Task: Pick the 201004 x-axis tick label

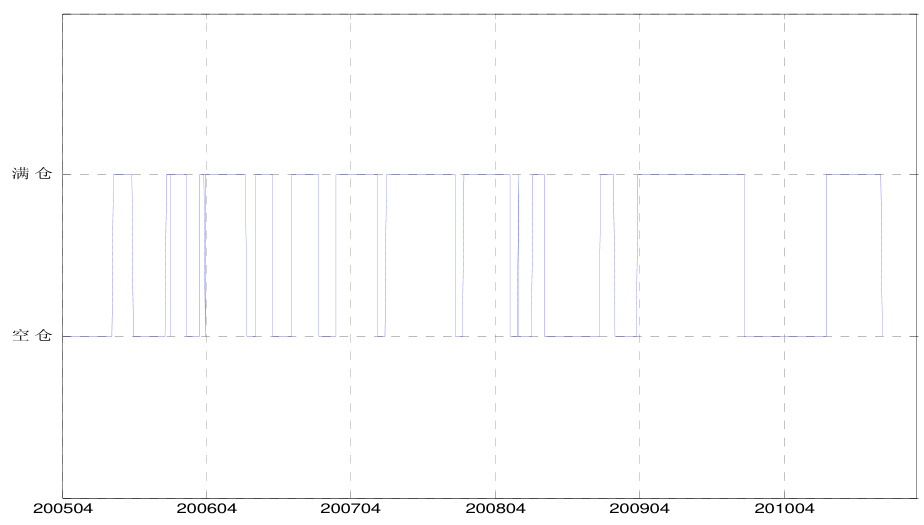Action: point(784,510)
